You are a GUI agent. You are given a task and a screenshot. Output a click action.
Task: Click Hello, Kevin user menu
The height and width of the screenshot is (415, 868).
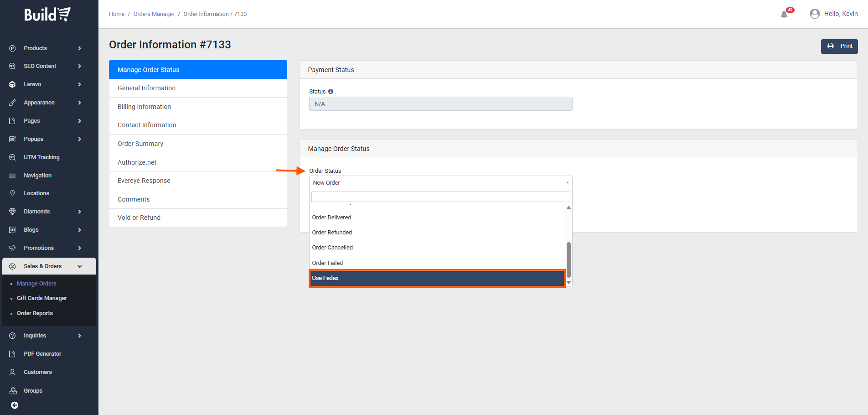841,14
